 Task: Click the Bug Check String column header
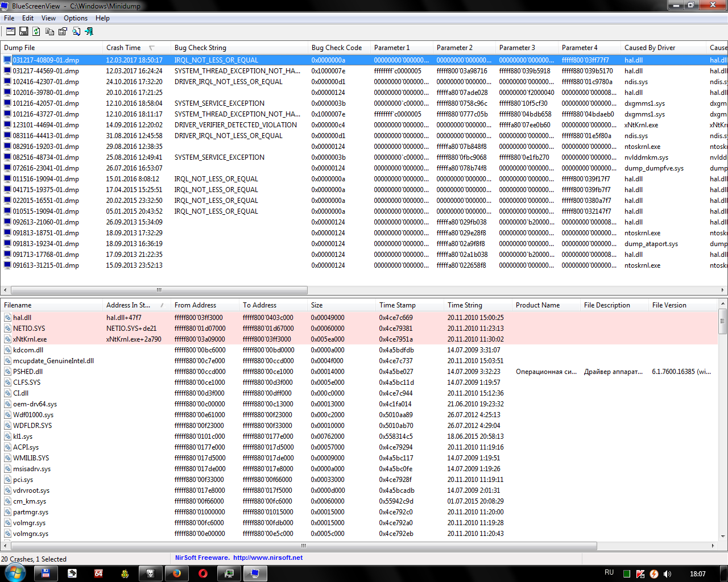239,48
